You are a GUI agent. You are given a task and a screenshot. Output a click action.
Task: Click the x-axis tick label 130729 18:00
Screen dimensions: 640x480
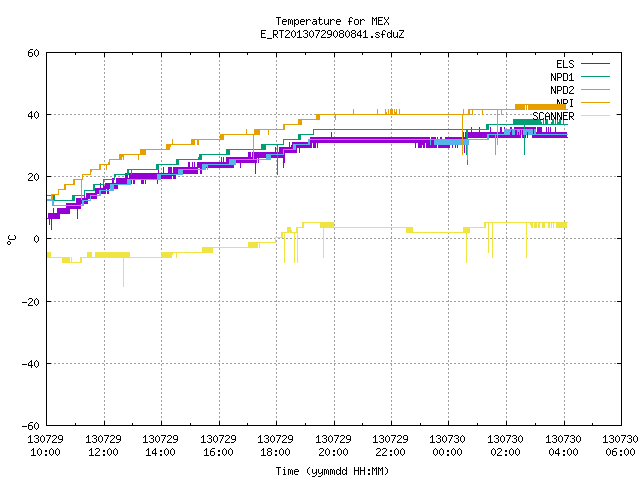[x=276, y=446]
